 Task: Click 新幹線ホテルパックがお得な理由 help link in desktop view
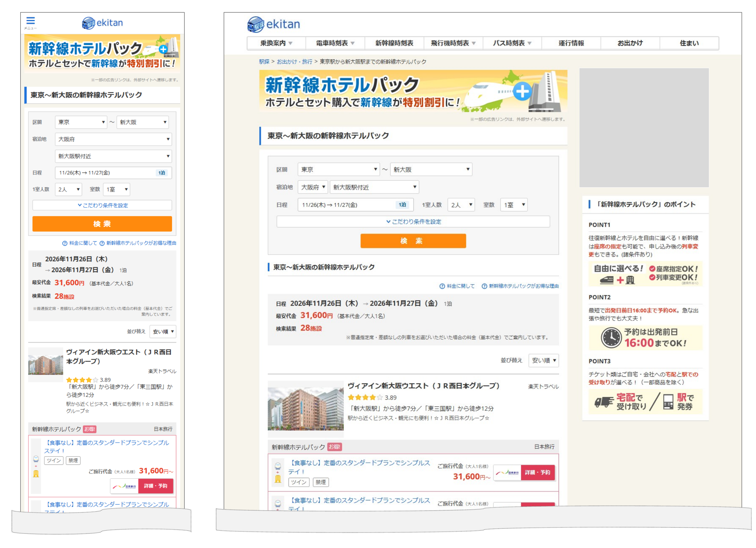520,286
